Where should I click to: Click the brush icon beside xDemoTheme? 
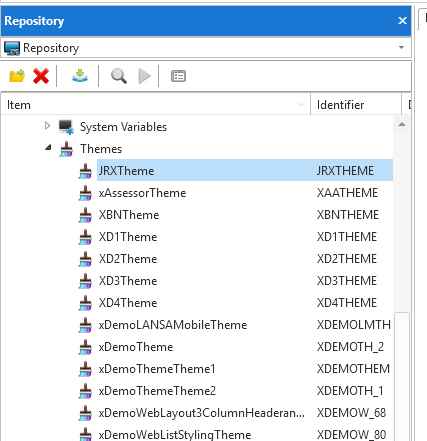click(x=85, y=347)
